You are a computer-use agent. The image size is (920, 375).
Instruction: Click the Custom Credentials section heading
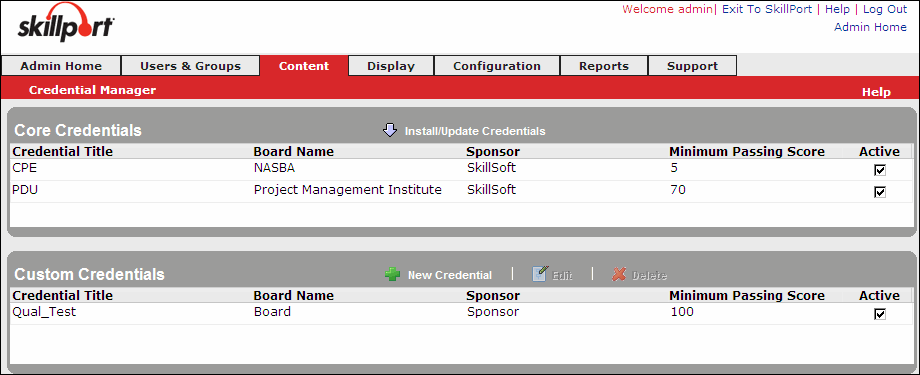tap(89, 275)
